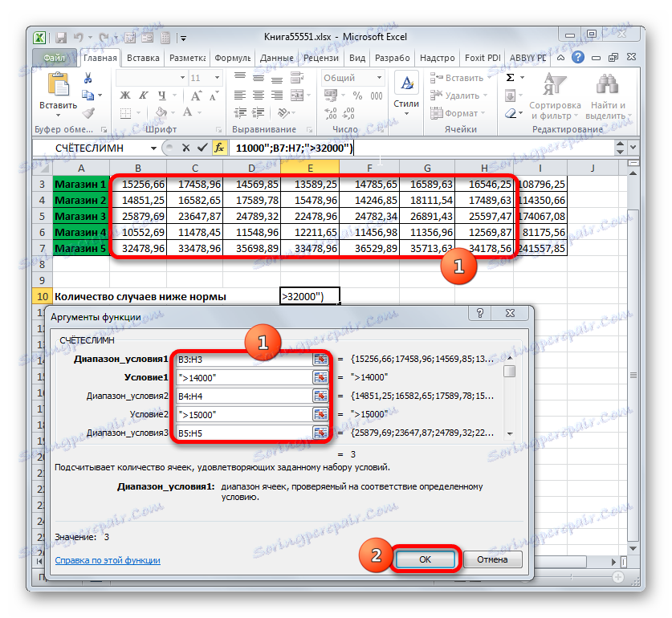Close the Аргументы функции dialog
Image resolution: width=672 pixels, height=618 pixels.
click(510, 313)
